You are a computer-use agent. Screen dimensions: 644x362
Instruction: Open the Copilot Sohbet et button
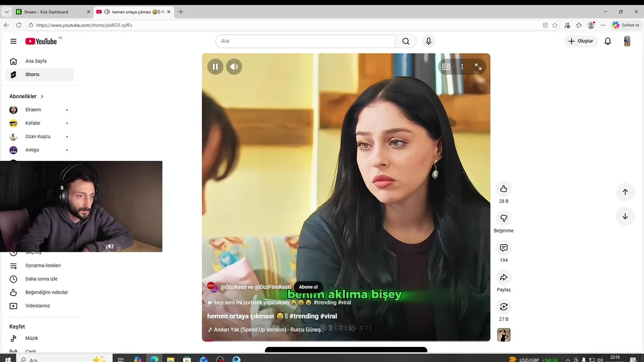point(626,25)
